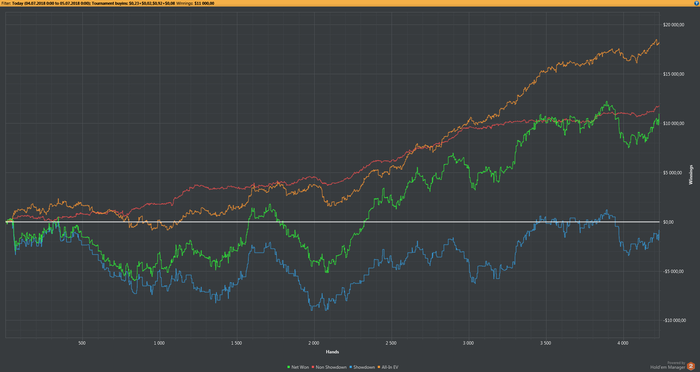The height and width of the screenshot is (372, 700).
Task: Click the 500 hands axis label
Action: [x=82, y=343]
